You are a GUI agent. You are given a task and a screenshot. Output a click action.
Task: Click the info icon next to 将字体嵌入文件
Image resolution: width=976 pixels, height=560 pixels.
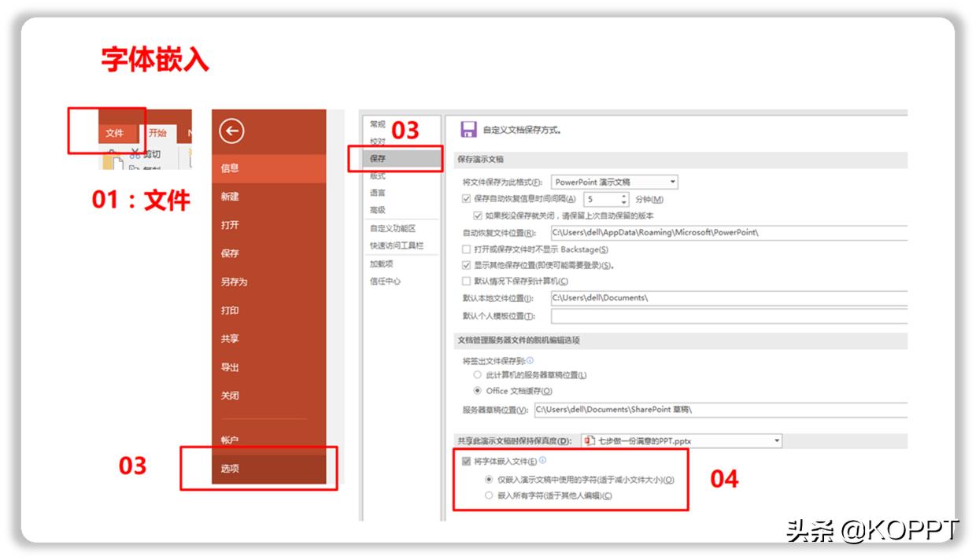[x=543, y=460]
